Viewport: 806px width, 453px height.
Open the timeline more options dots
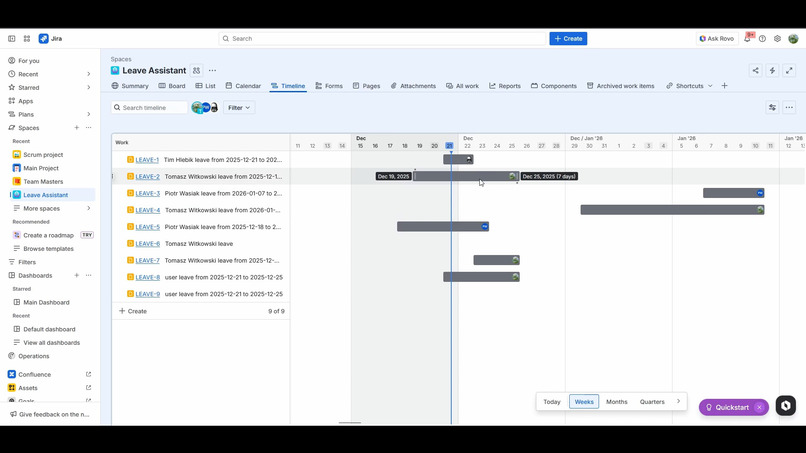pyautogui.click(x=789, y=107)
